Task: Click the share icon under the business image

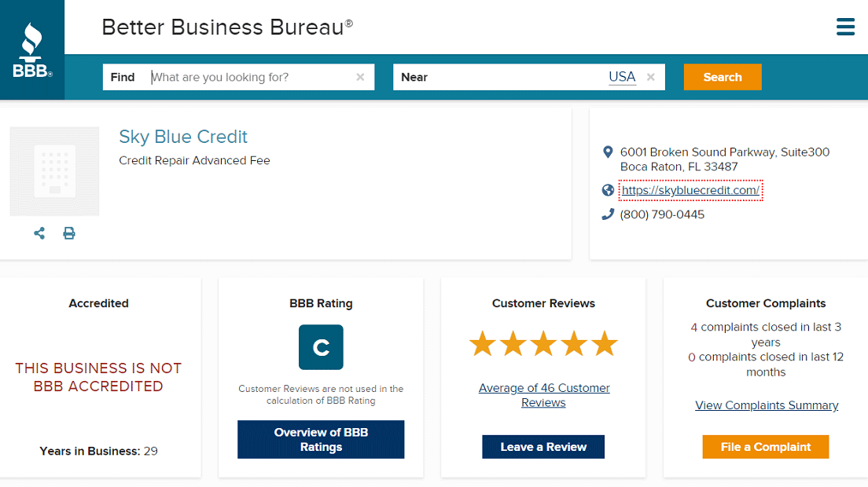Action: (x=39, y=233)
